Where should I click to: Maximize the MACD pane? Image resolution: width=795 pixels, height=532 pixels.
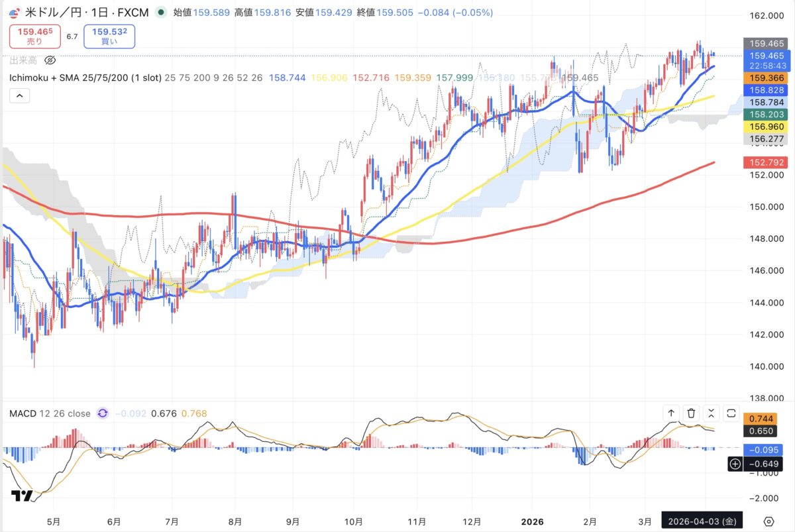click(x=731, y=413)
